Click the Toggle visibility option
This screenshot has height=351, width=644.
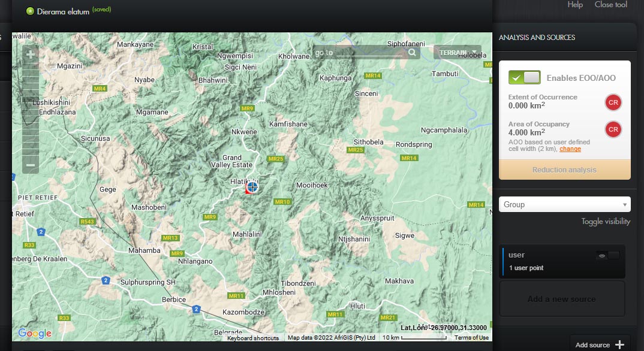point(606,222)
